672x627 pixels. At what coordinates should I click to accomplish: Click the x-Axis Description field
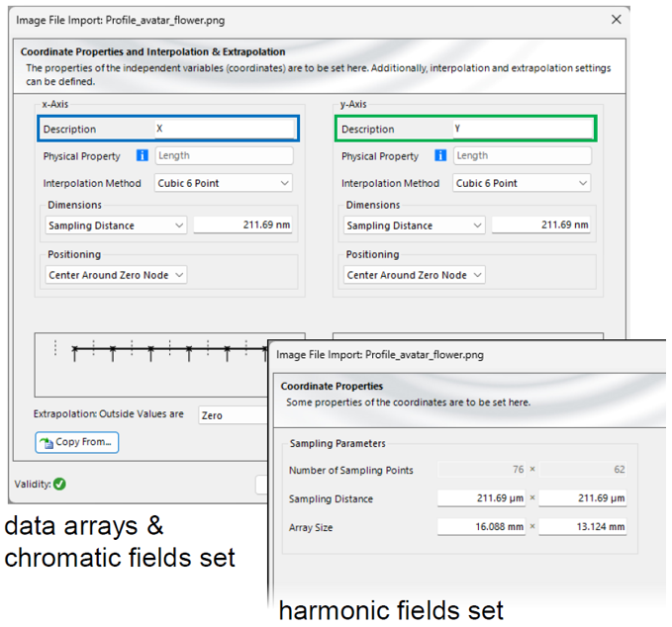(224, 129)
